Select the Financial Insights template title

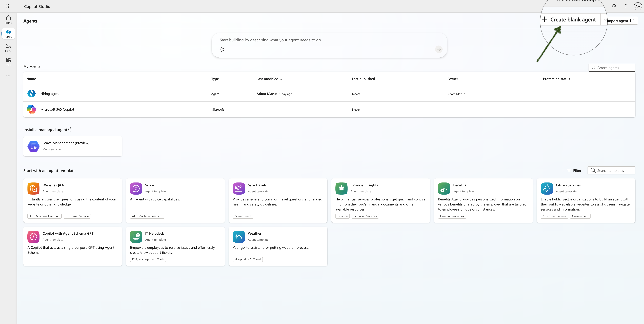tap(364, 185)
